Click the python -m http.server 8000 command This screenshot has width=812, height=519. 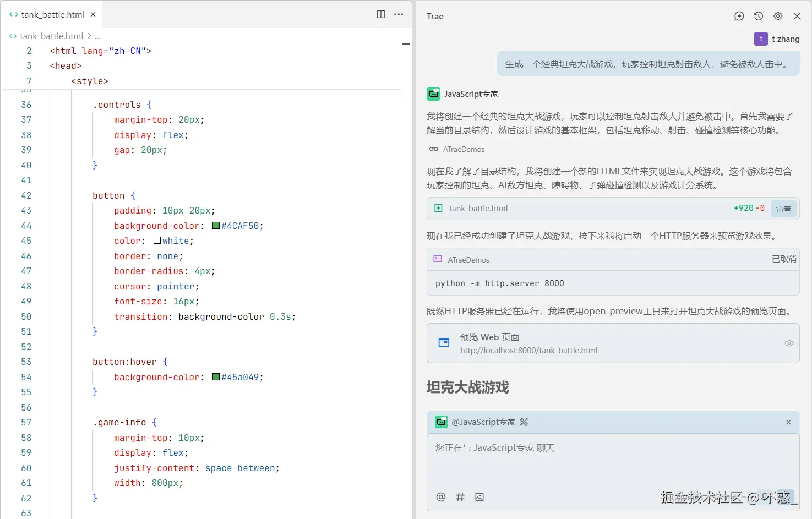[x=500, y=283]
